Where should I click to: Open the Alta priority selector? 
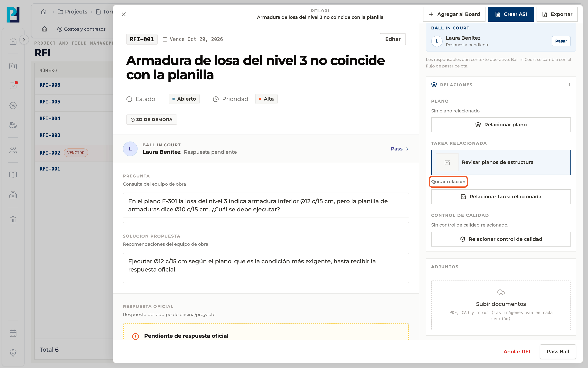(x=266, y=99)
